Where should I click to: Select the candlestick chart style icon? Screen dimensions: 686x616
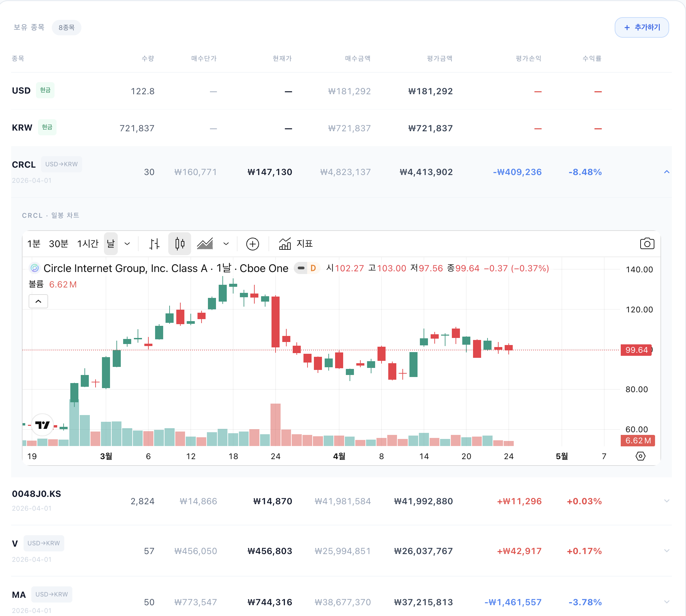point(180,244)
